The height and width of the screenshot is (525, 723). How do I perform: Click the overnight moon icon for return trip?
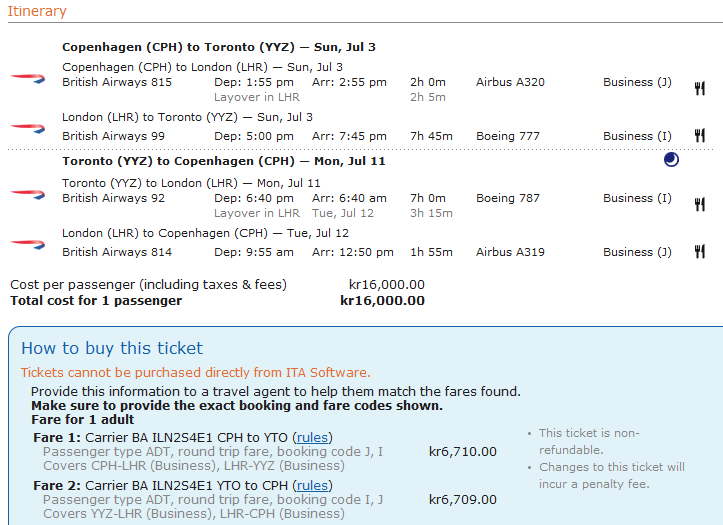tap(671, 160)
